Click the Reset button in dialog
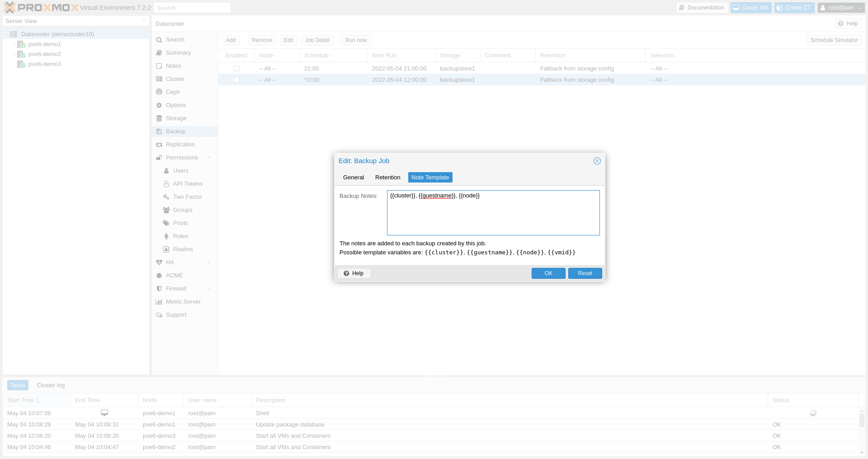 click(585, 273)
